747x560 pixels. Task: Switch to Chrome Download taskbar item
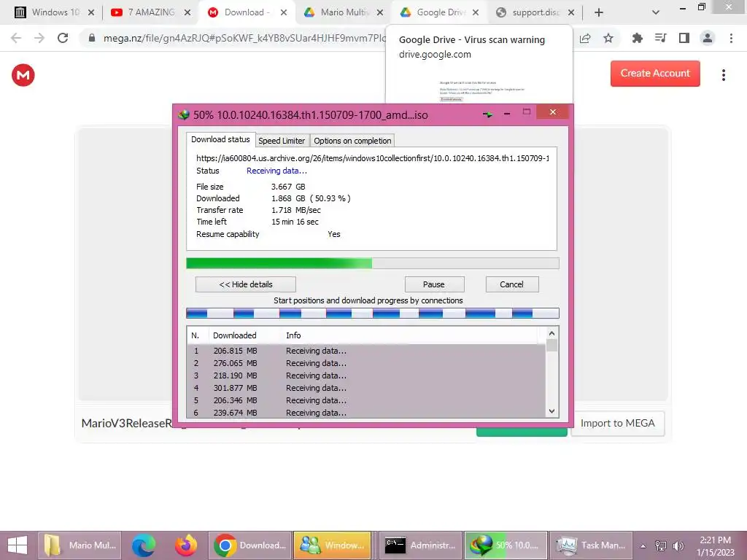(x=250, y=545)
